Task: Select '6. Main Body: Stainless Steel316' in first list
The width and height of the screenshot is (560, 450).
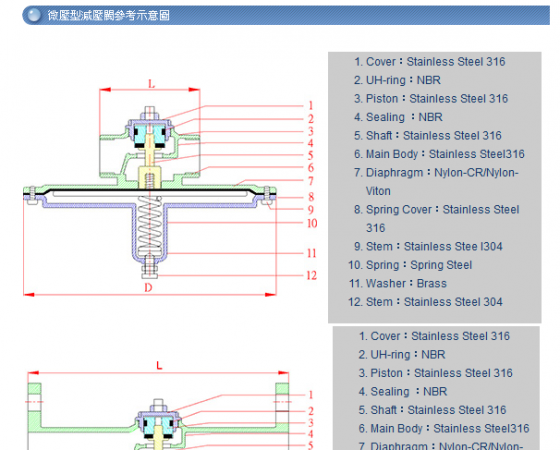Action: tap(439, 154)
